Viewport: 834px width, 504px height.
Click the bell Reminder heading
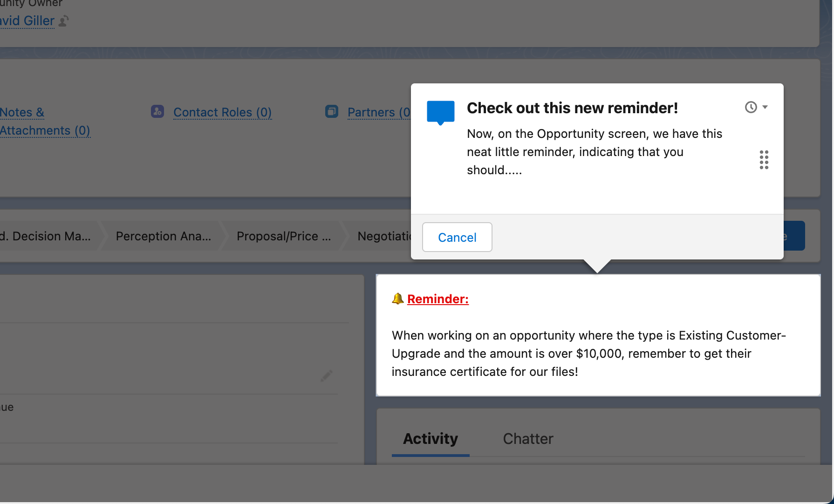tap(430, 299)
